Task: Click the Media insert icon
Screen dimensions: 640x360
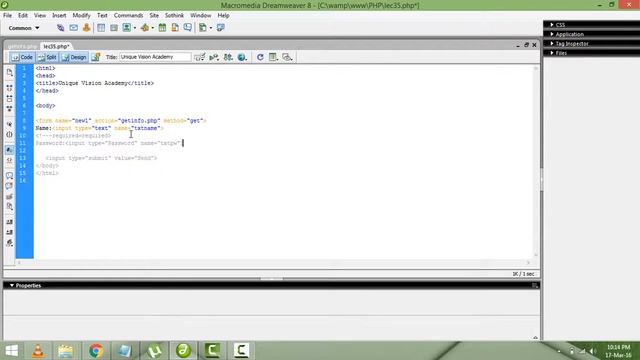Action: coord(144,28)
